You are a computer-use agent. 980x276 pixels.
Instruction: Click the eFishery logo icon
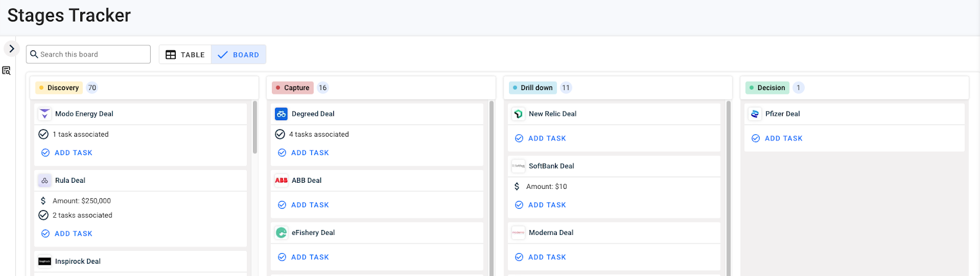281,232
